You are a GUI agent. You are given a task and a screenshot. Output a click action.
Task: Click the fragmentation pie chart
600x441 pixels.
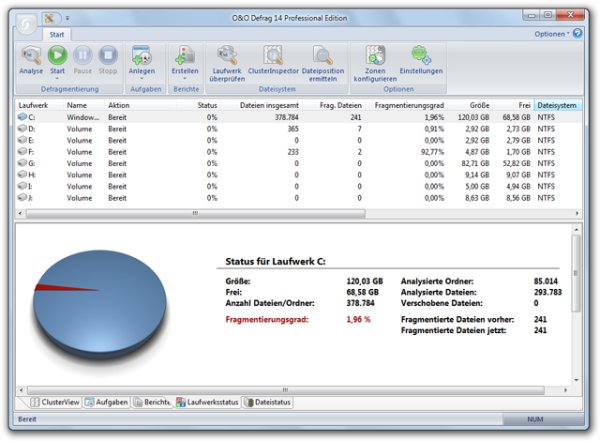pyautogui.click(x=99, y=304)
